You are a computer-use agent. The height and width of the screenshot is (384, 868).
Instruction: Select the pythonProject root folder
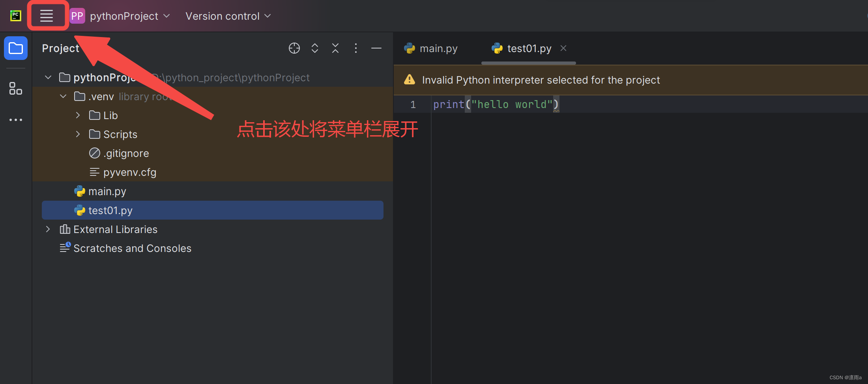(213, 77)
